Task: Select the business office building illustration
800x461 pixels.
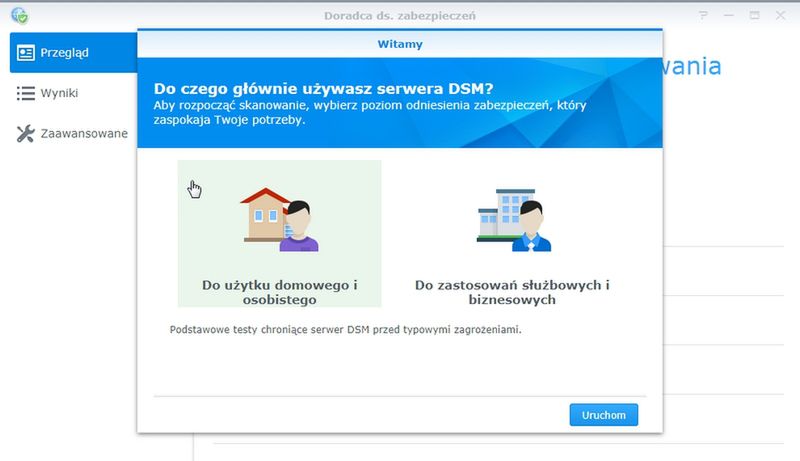Action: 514,220
